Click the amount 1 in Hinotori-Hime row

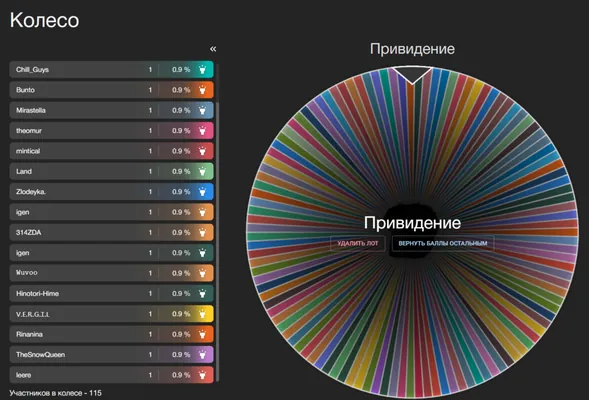coord(150,293)
